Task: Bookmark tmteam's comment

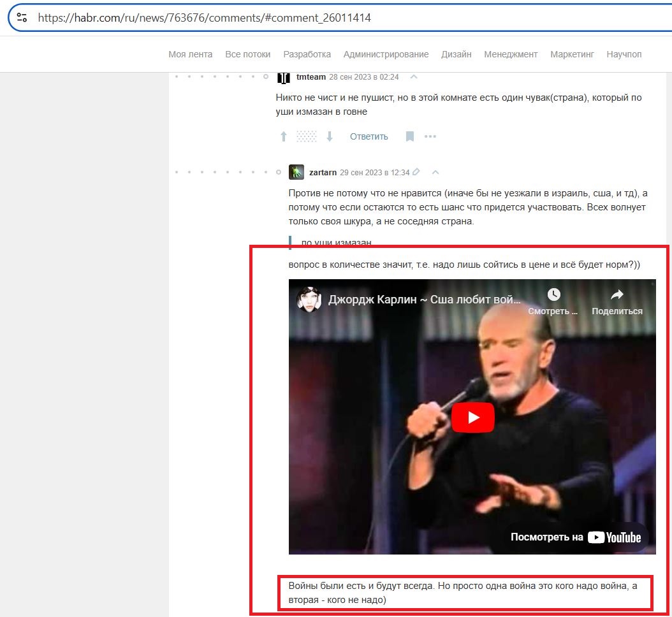Action: pyautogui.click(x=410, y=136)
